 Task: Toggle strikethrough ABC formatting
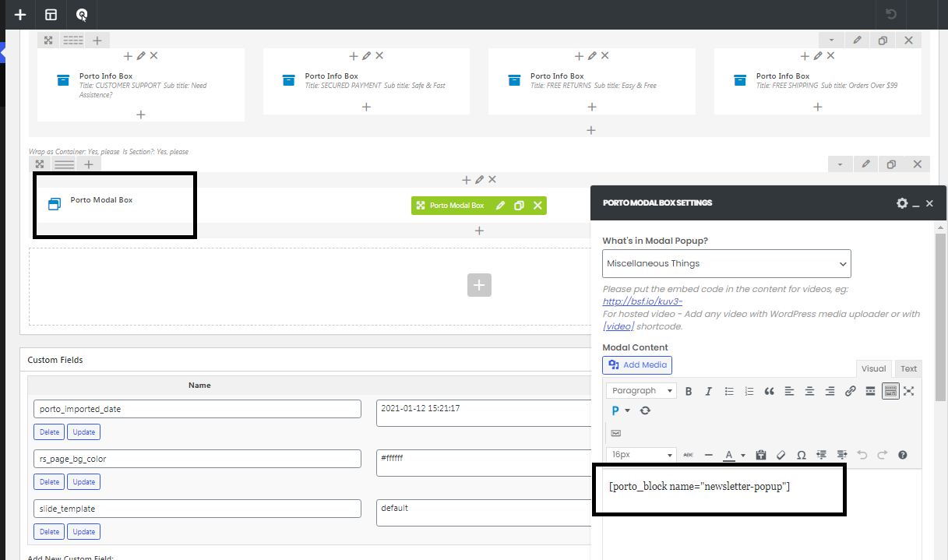tap(688, 455)
